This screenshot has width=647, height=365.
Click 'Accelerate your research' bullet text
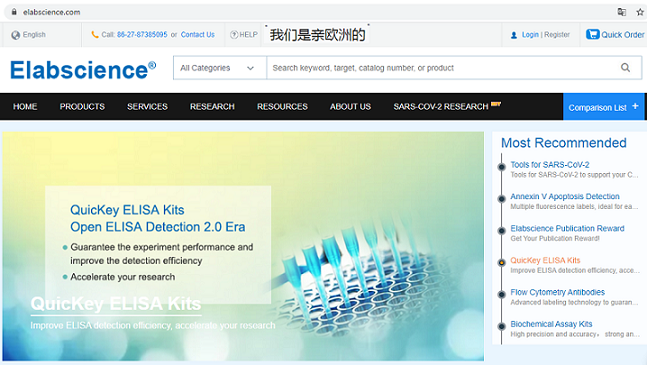[123, 277]
